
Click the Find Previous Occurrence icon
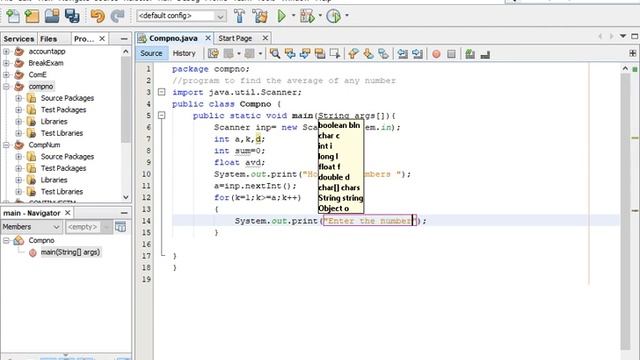tap(290, 53)
